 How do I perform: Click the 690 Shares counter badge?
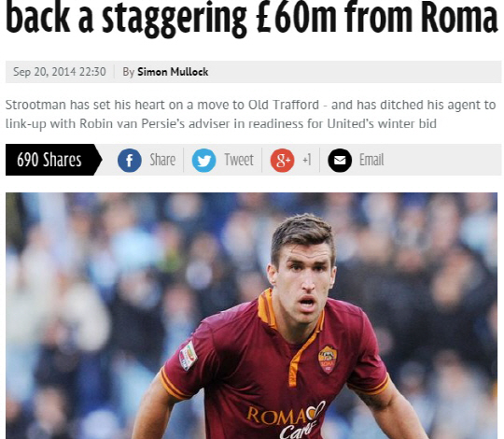pos(53,160)
